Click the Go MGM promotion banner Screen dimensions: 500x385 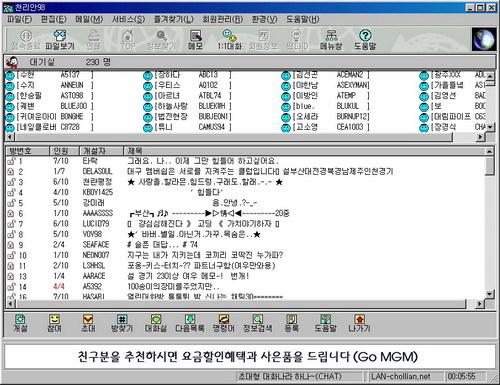[249, 357]
